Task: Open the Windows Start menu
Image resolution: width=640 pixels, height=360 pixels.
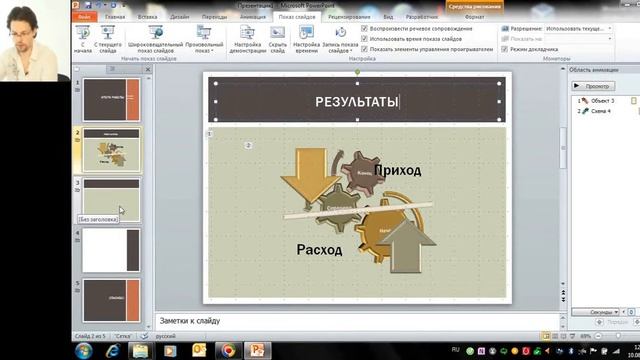Action: coord(84,351)
